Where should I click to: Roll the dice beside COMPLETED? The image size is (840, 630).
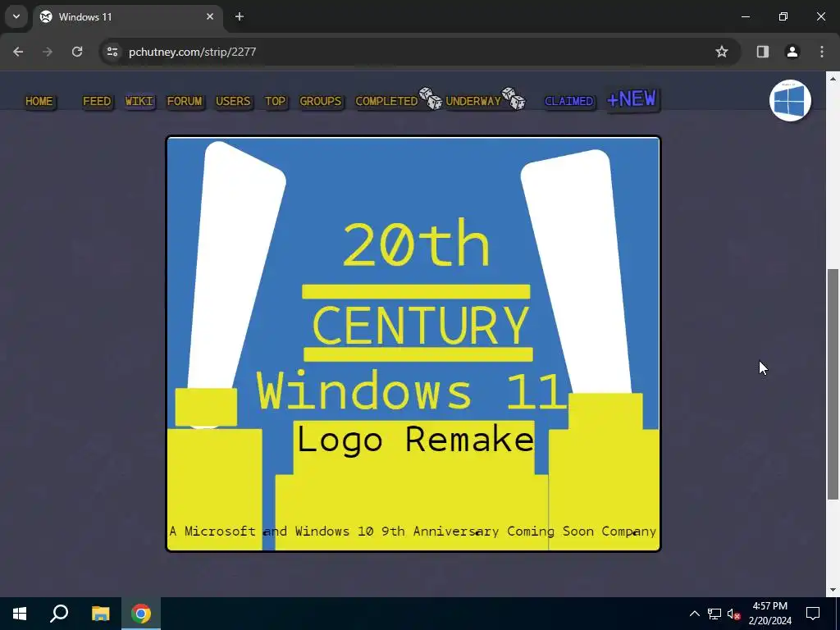click(431, 98)
